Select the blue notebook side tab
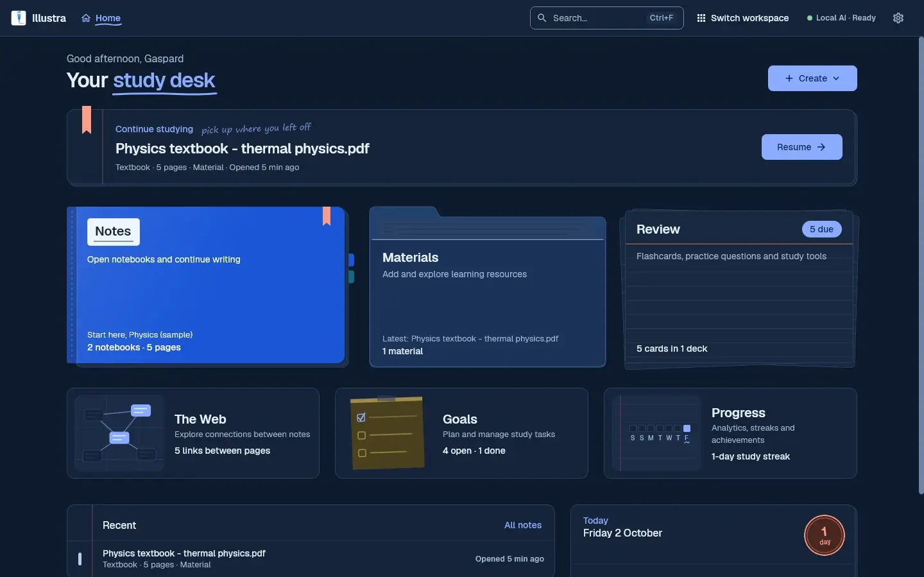Image resolution: width=924 pixels, height=577 pixels. 351,260
